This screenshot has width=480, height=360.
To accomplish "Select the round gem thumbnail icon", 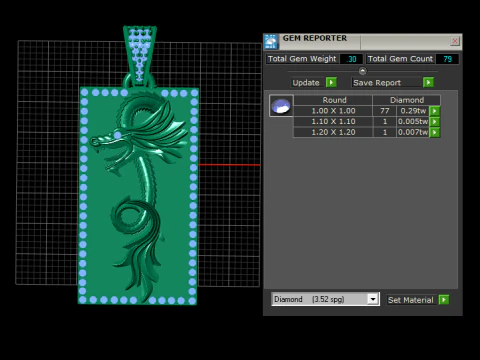I will click(x=281, y=106).
